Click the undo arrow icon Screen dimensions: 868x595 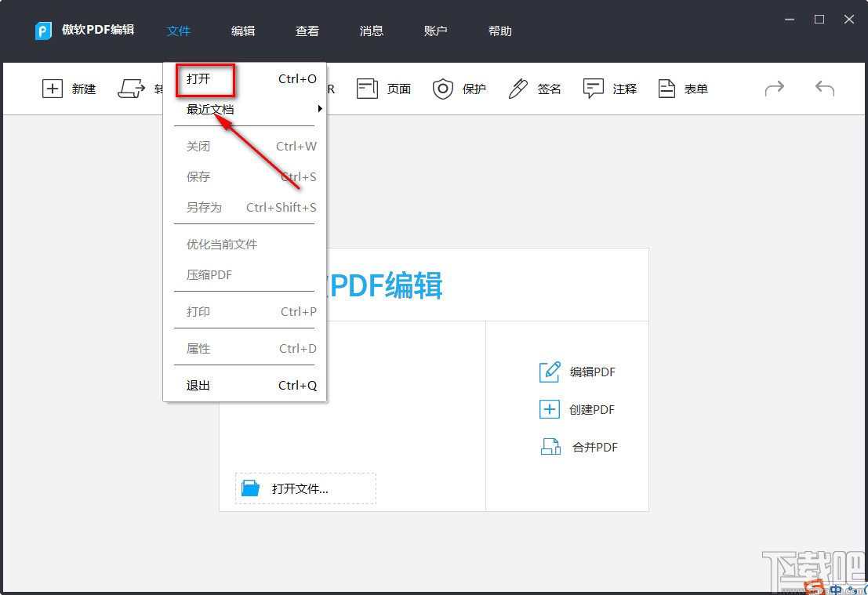(825, 89)
